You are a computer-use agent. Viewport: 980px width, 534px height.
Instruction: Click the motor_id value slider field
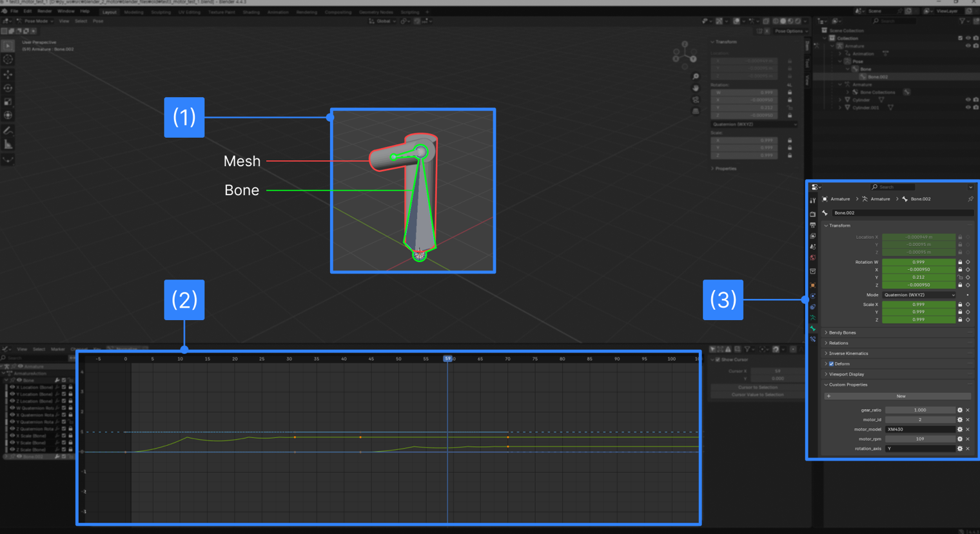(x=919, y=420)
